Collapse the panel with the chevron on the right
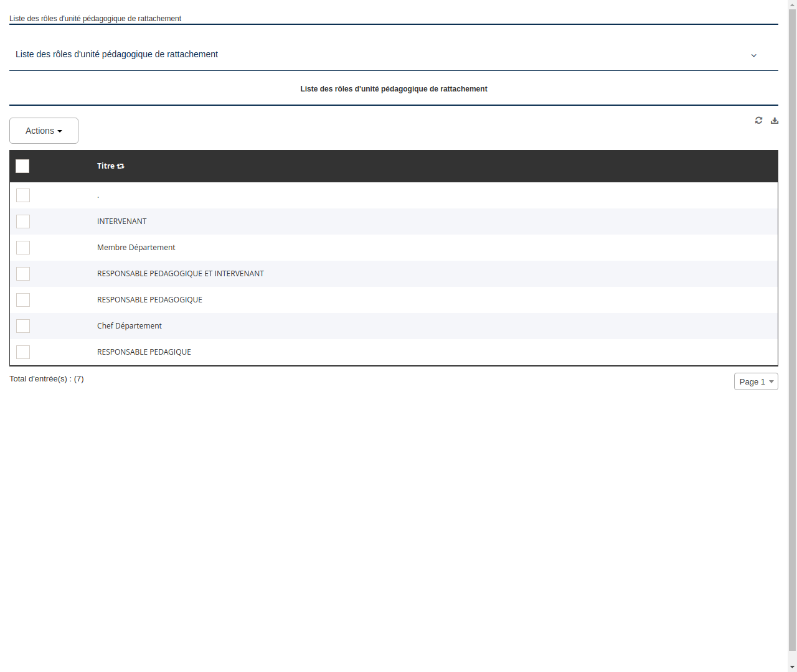 click(x=753, y=55)
